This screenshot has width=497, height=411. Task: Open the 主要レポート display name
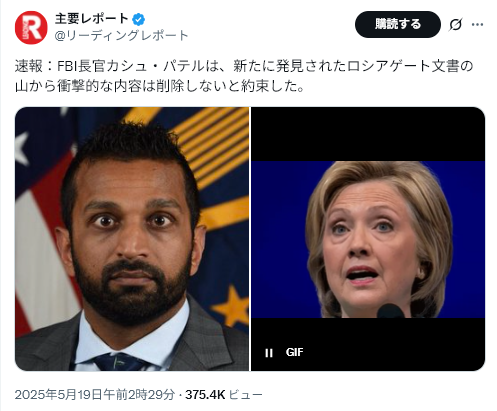[x=92, y=19]
